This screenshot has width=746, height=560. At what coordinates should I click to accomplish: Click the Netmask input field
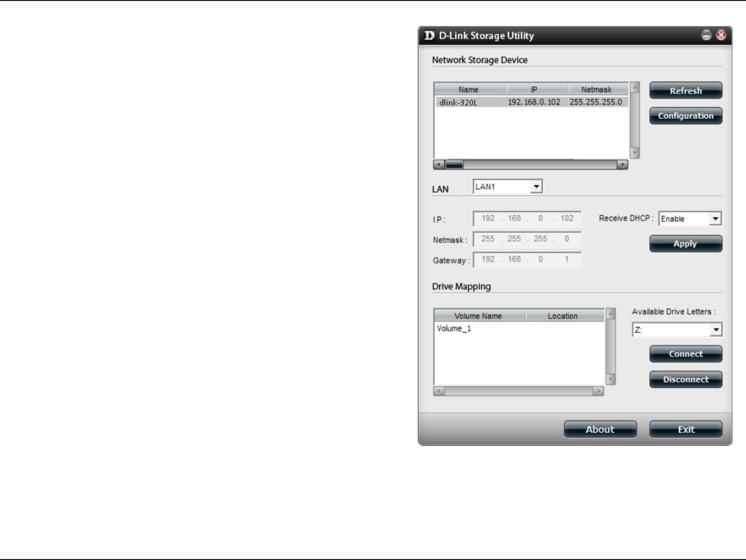527,239
